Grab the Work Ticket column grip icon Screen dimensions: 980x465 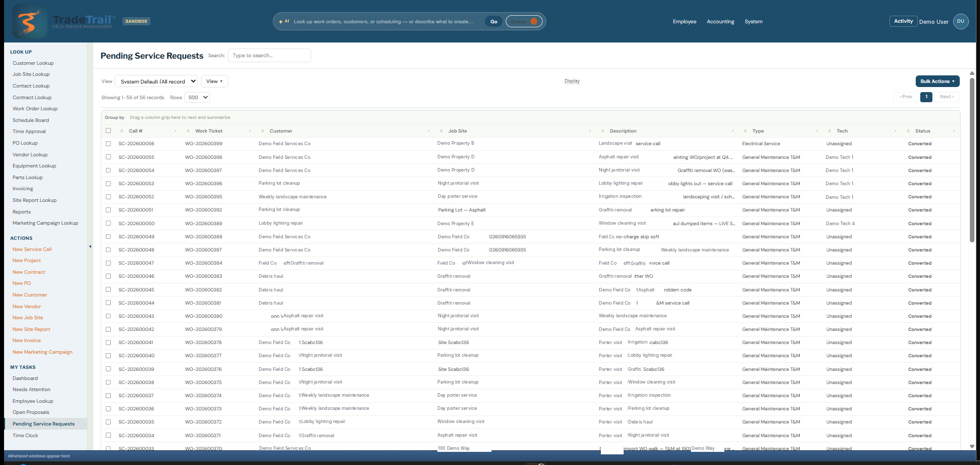click(x=188, y=131)
